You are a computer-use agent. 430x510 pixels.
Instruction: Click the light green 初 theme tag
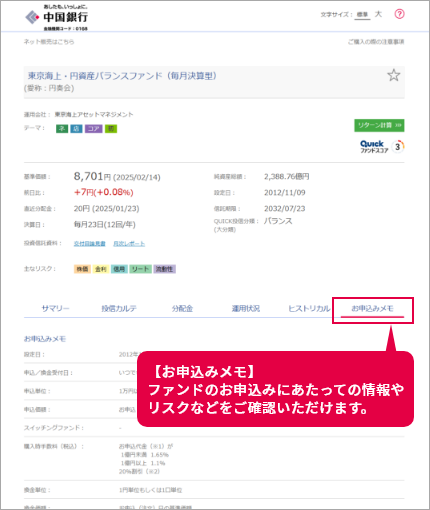pos(111,129)
